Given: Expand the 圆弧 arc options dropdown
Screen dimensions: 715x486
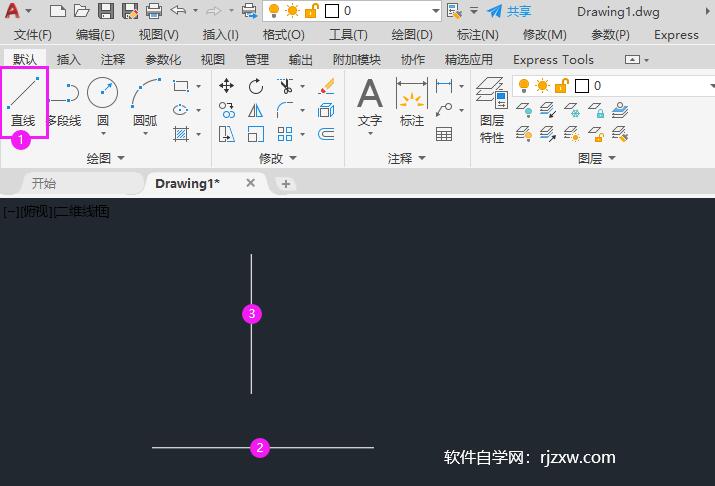Looking at the screenshot, I should (145, 134).
